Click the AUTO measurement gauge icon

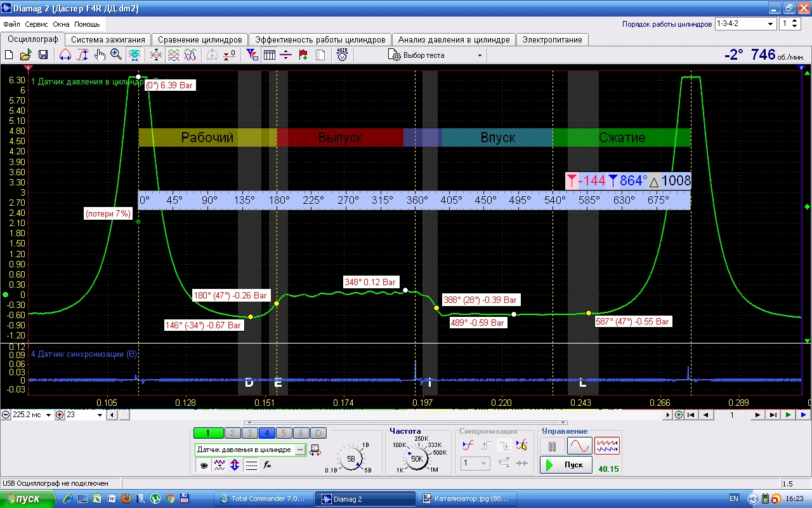[343, 55]
